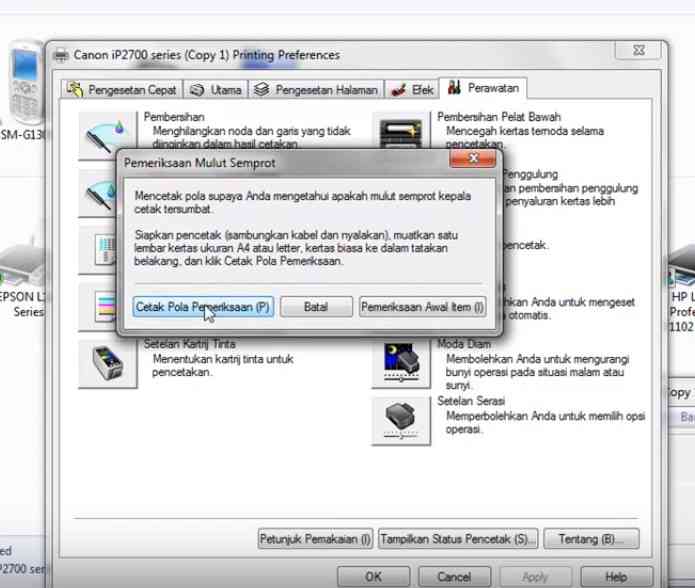
Task: Switch to Utama tab
Action: pyautogui.click(x=216, y=90)
